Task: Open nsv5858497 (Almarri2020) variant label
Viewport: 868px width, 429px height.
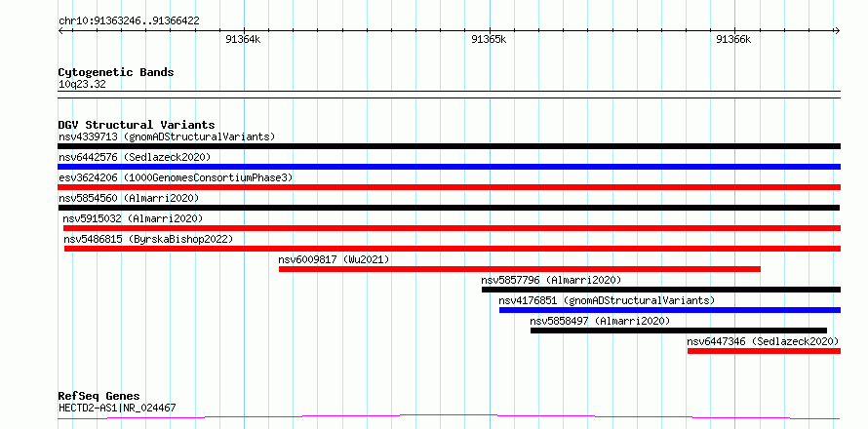Action: pyautogui.click(x=600, y=321)
